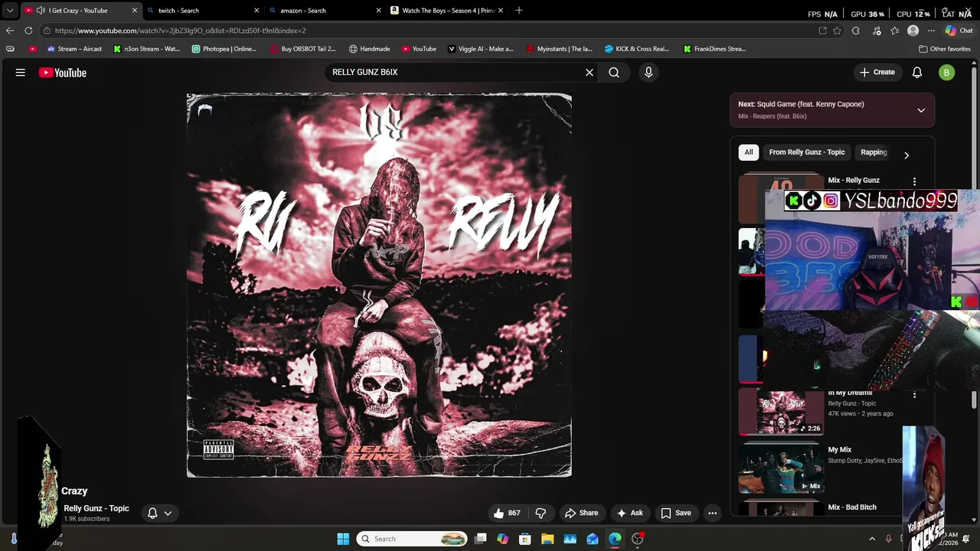Click the search magnifier button
The width and height of the screenshot is (980, 551).
[614, 73]
